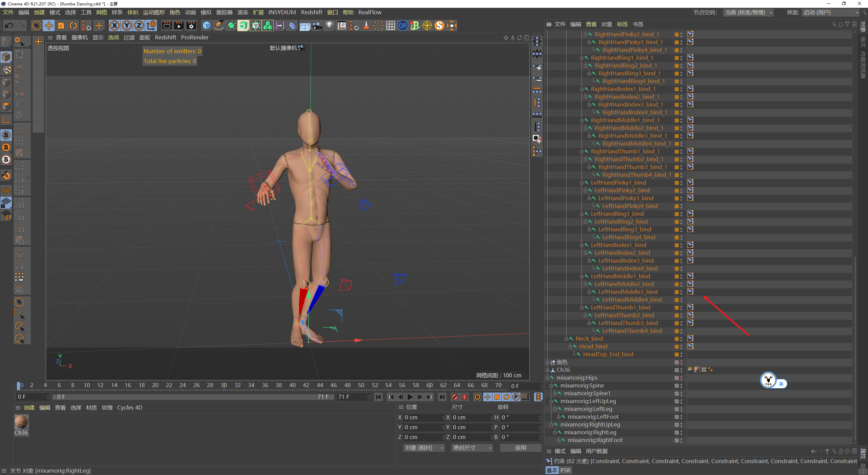Render the view to Picture Viewer
Screen dimensions: 868x475
coord(178,25)
